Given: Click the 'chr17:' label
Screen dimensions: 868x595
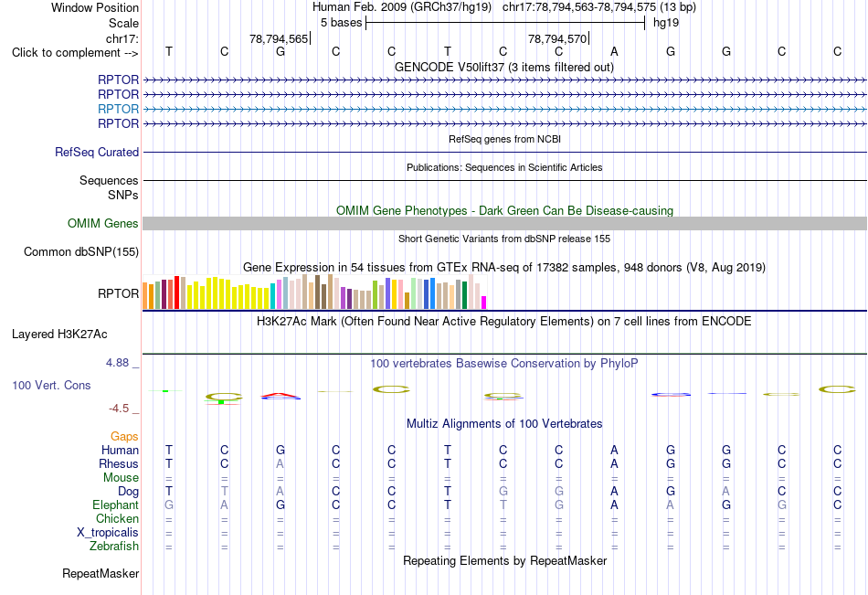Looking at the screenshot, I should tap(122, 38).
